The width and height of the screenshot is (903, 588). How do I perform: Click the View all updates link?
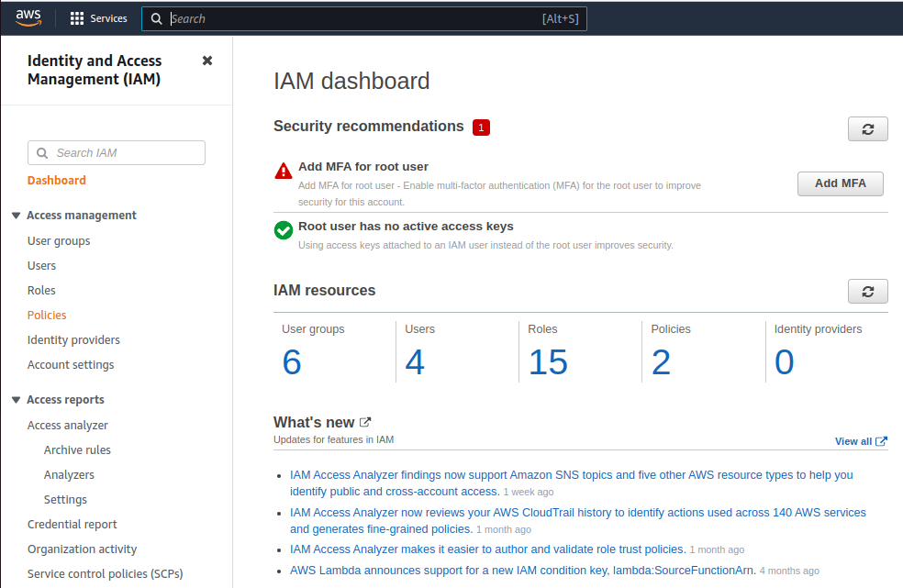(861, 441)
